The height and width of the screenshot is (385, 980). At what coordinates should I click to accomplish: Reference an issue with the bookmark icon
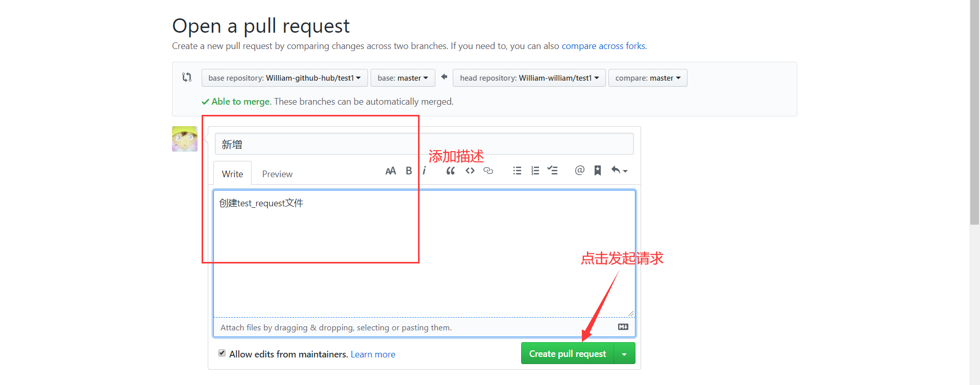(597, 171)
